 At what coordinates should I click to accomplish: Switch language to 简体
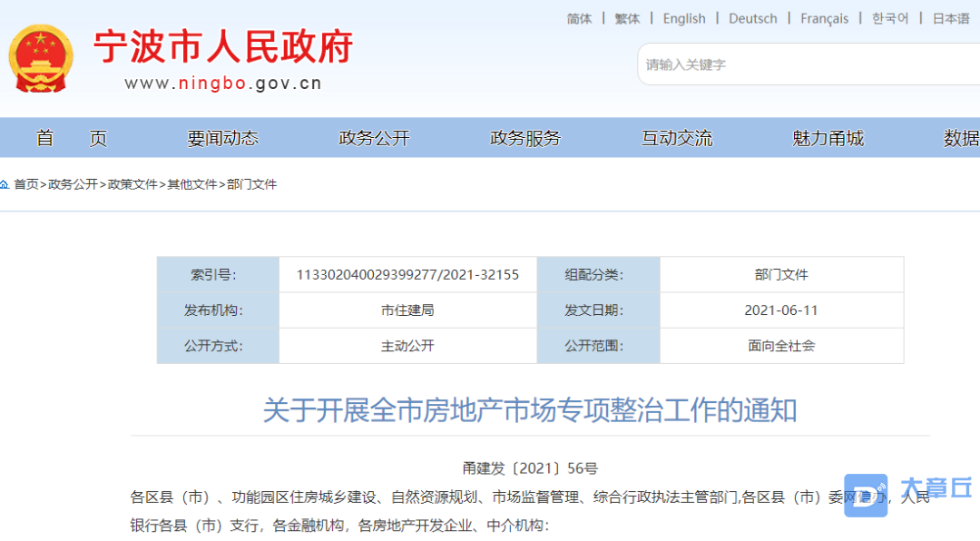tap(579, 19)
